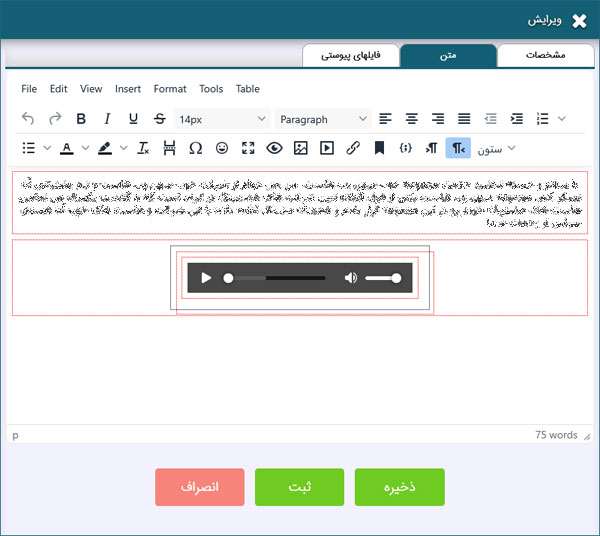Increase paragraph indent
This screenshot has height=536, width=600.
coord(517,119)
